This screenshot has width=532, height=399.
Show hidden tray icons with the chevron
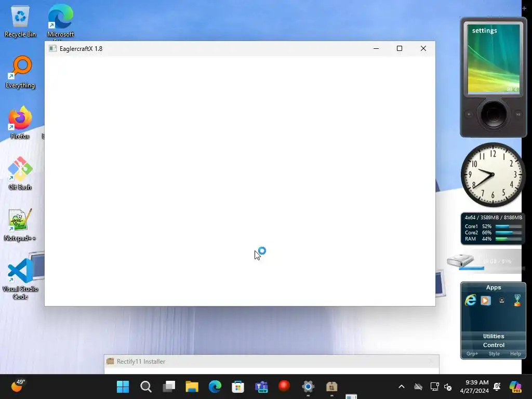(402, 387)
